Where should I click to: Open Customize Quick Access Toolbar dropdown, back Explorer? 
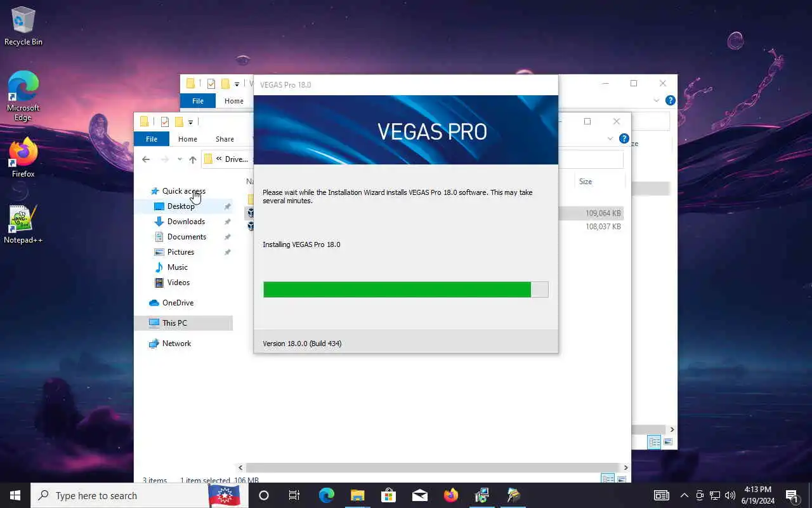click(x=237, y=84)
